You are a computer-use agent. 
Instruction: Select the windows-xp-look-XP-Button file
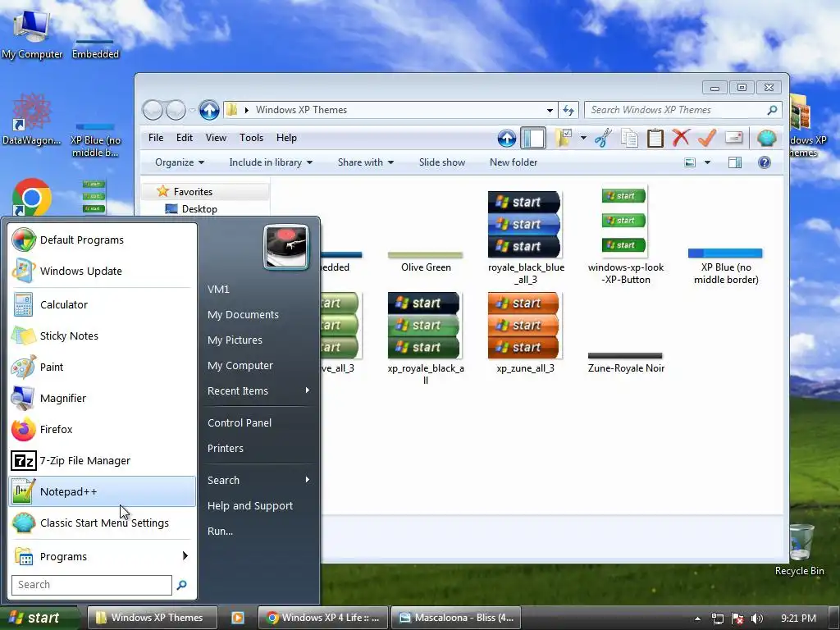tap(625, 235)
